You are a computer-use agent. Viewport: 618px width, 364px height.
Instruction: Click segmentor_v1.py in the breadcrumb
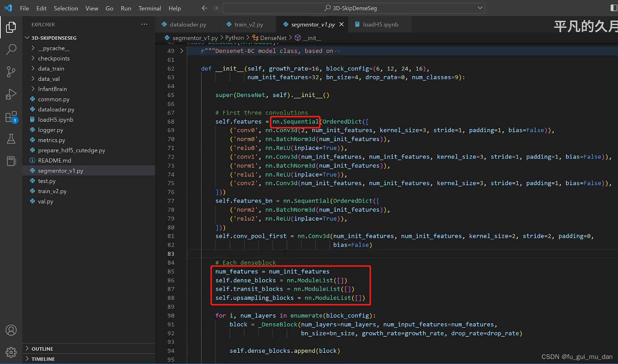point(195,38)
